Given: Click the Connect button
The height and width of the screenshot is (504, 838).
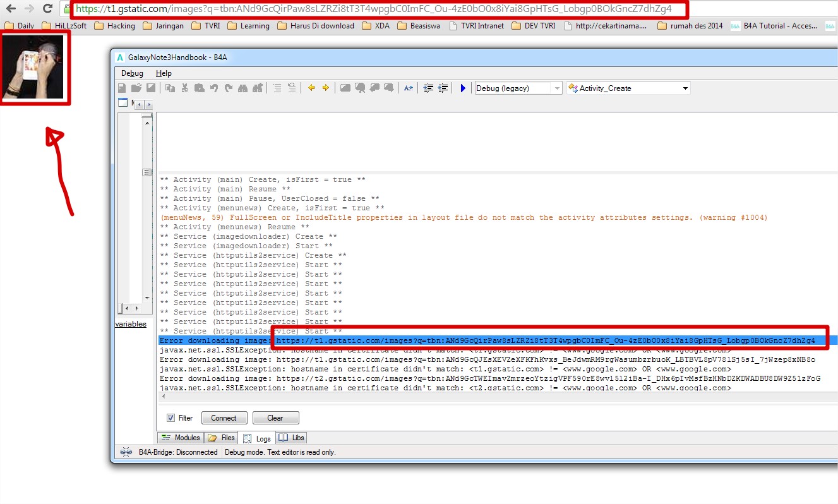Looking at the screenshot, I should pyautogui.click(x=224, y=418).
